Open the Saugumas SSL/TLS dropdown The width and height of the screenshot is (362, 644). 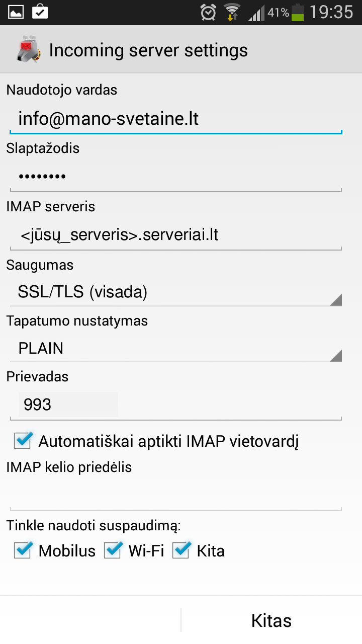point(176,292)
